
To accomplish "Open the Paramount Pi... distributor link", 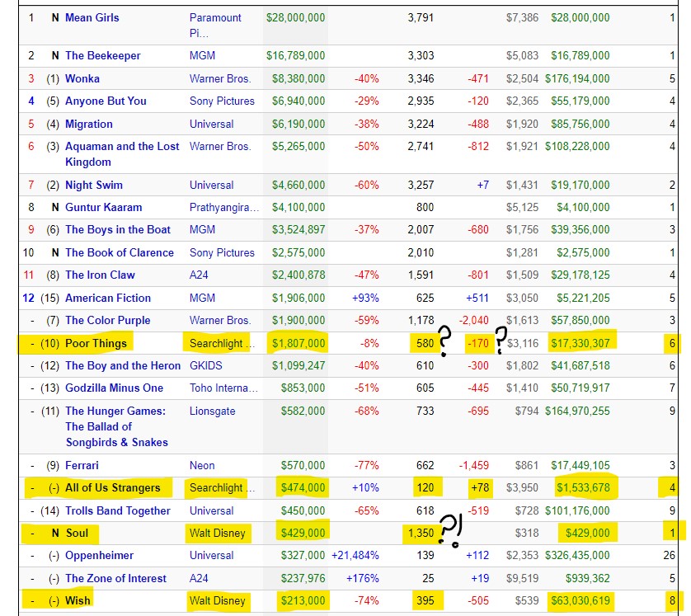I will [x=215, y=17].
